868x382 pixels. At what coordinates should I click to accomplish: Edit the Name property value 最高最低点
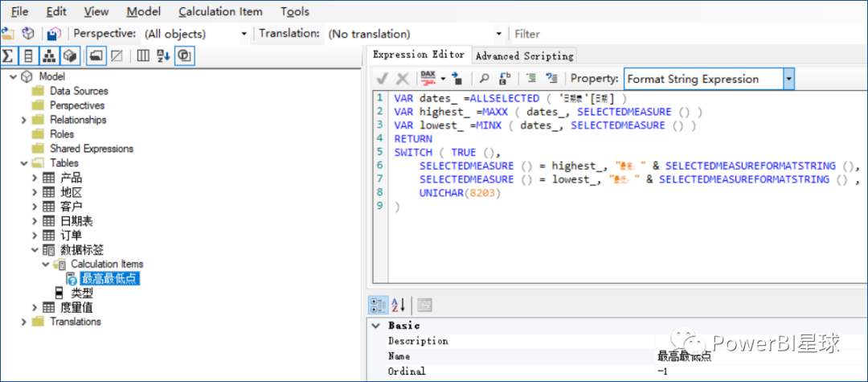tap(761, 356)
